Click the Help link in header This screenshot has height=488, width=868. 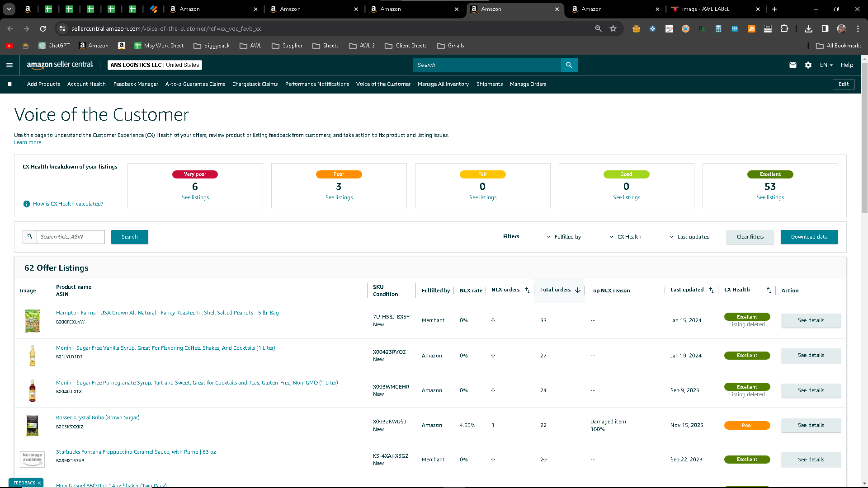847,65
